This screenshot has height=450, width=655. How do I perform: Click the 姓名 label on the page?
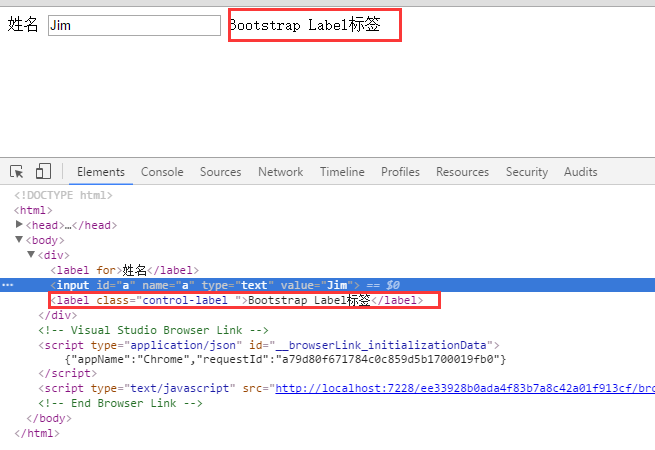pos(23,25)
